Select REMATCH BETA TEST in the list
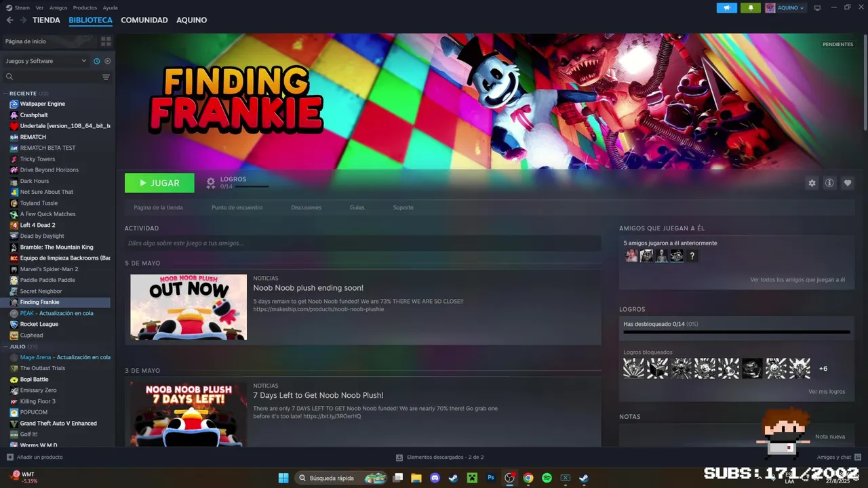The width and height of the screenshot is (868, 488). coord(47,148)
